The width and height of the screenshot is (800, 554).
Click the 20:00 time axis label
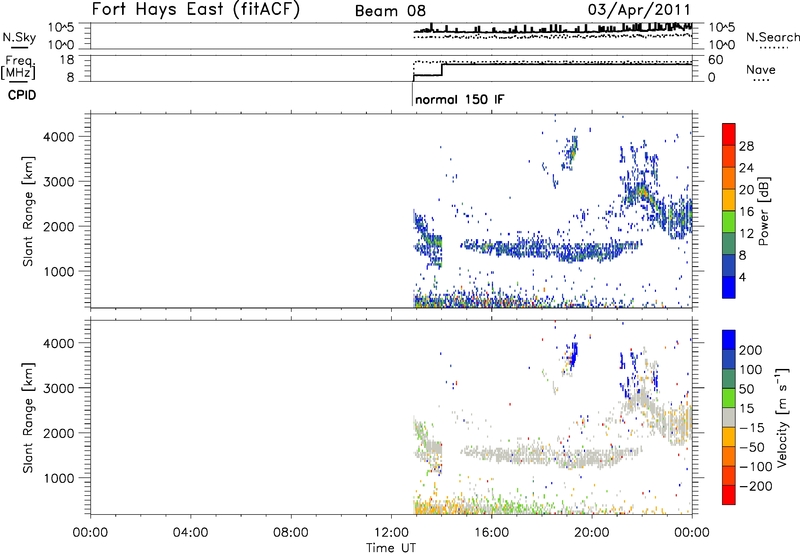coord(592,533)
